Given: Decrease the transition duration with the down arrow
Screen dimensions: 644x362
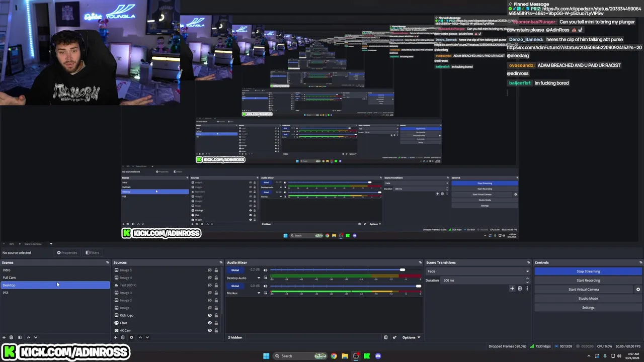Looking at the screenshot, I should (x=527, y=282).
